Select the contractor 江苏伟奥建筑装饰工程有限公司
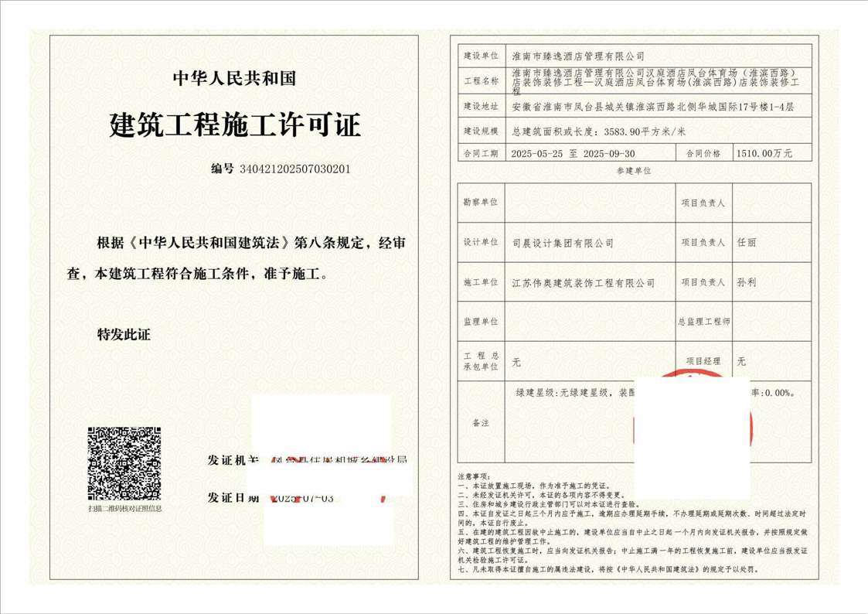The width and height of the screenshot is (868, 614). tap(584, 283)
